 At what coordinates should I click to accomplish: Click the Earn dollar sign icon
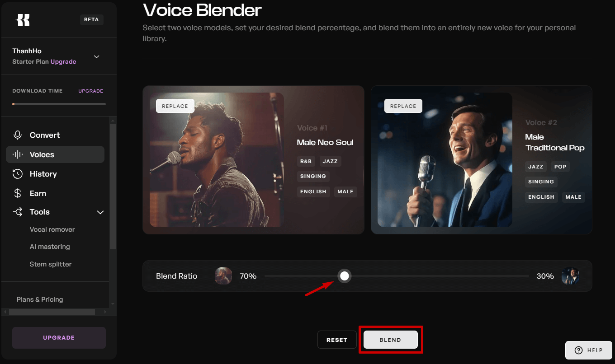[x=18, y=193]
